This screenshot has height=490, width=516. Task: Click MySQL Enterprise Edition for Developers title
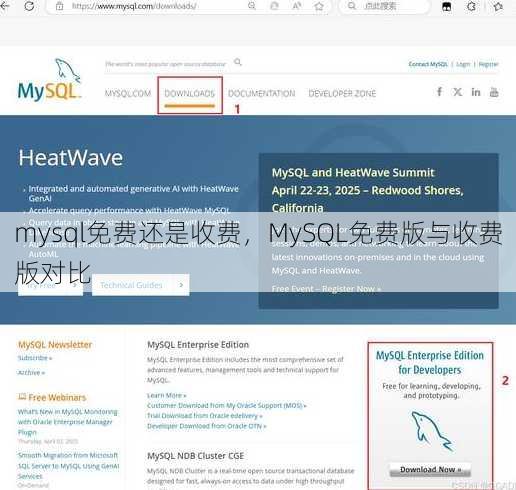[430, 363]
